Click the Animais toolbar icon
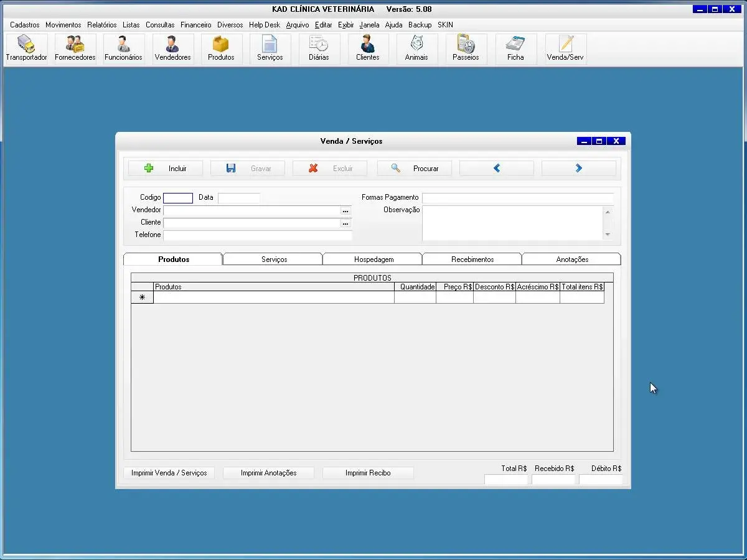Viewport: 747px width, 560px height. point(416,49)
